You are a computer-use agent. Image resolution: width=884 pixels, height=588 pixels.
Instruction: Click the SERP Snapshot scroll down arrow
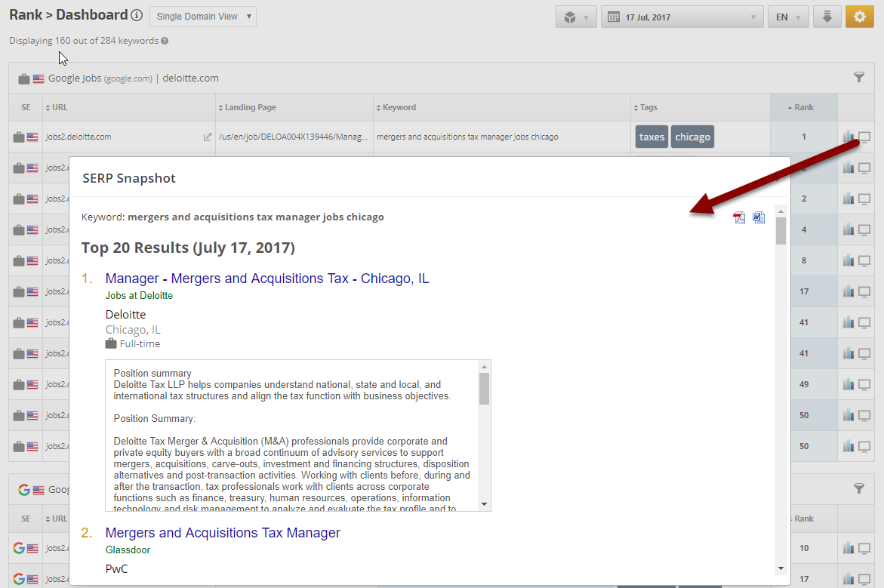781,568
